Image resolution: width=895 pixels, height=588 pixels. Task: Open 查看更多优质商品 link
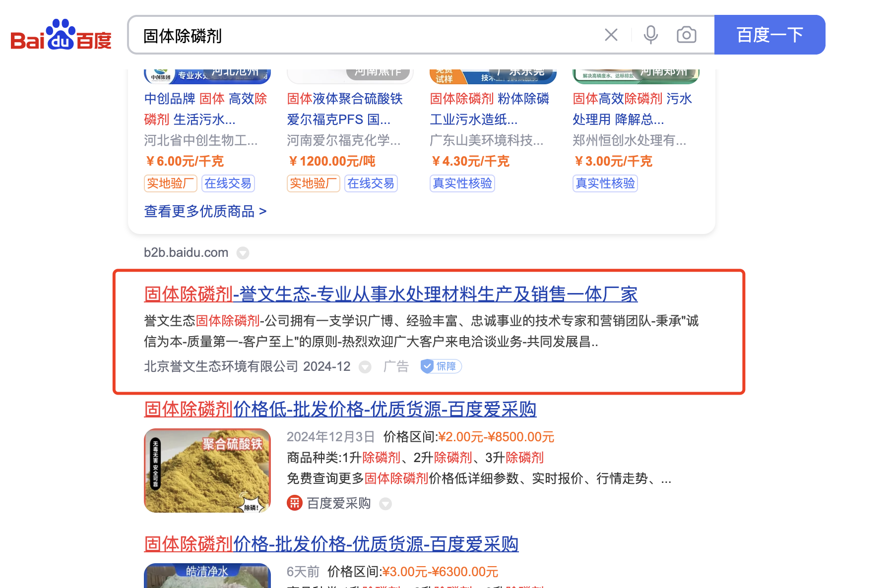point(205,211)
